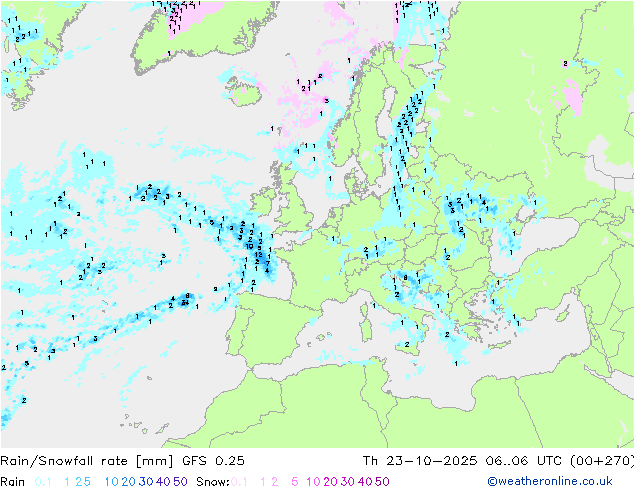Select the snow legend value 20
The image size is (634, 490).
pos(330,482)
